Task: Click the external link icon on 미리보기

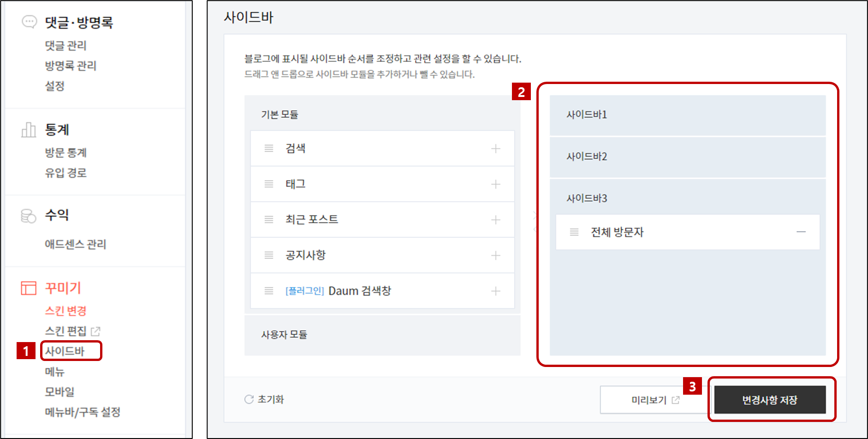Action: [x=676, y=400]
